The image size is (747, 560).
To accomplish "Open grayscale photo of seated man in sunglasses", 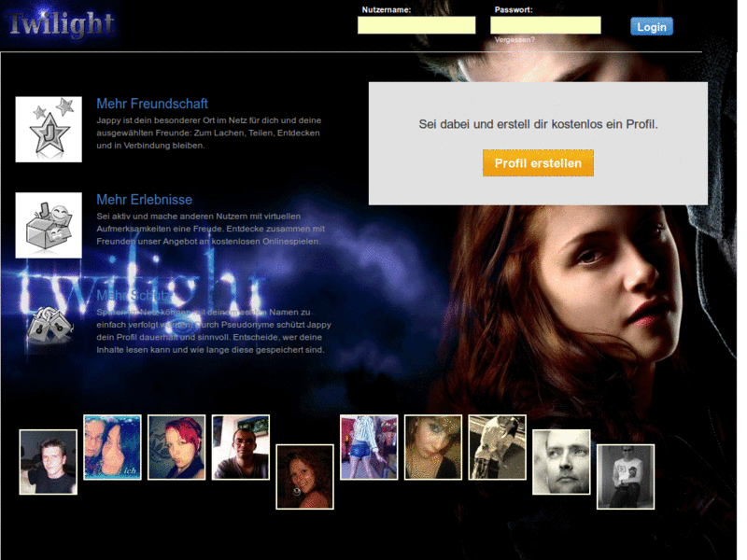I will point(626,477).
